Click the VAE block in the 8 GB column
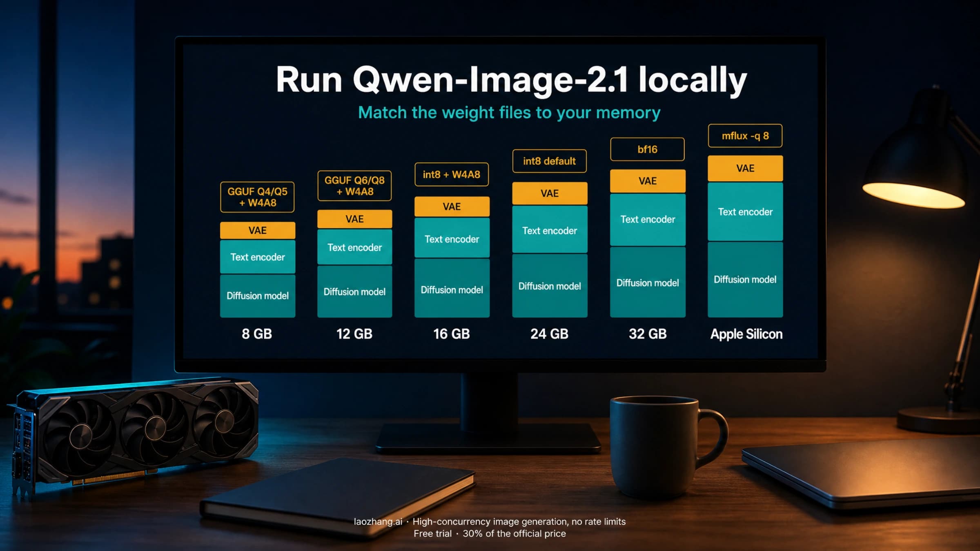Image resolution: width=980 pixels, height=551 pixels. pos(258,231)
